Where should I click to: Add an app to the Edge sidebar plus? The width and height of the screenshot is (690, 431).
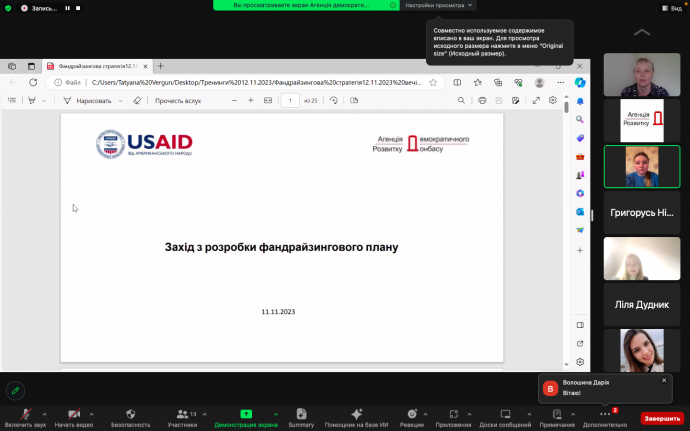(x=580, y=250)
